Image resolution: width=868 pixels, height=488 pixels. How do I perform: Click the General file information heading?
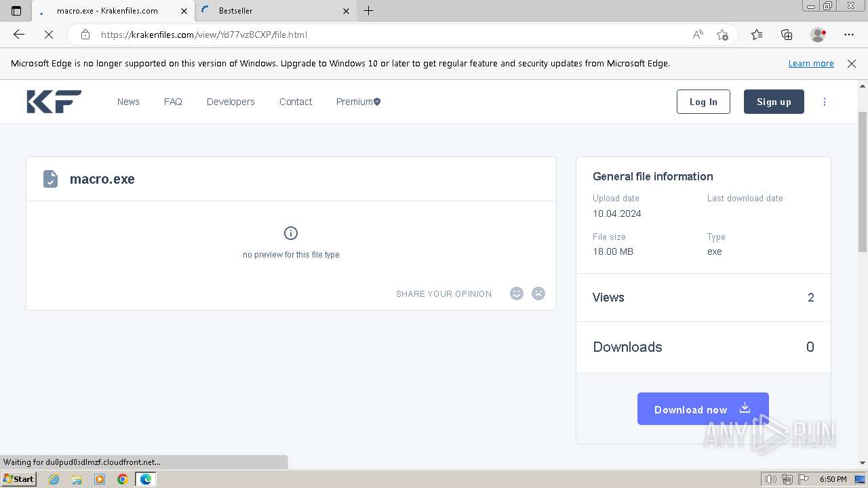pos(653,176)
